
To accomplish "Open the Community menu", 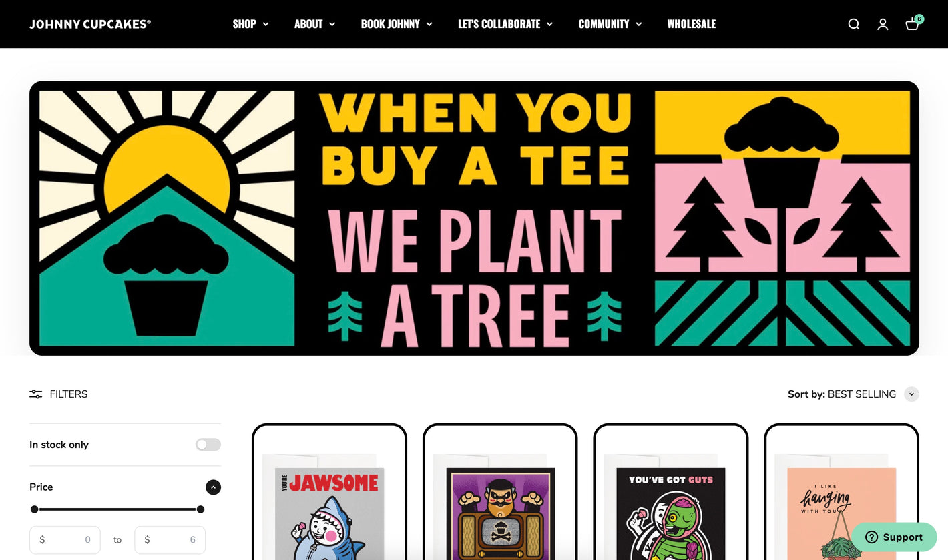I will click(x=610, y=24).
